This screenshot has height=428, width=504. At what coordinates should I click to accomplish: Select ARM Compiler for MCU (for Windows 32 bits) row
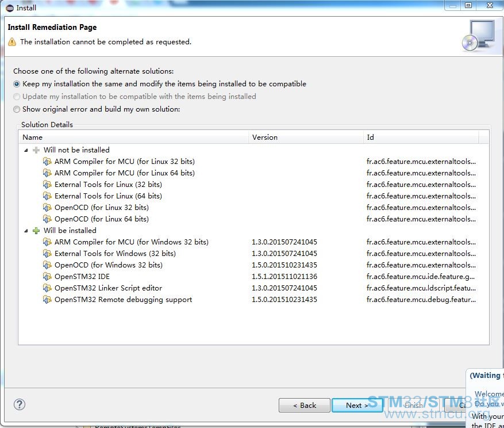point(254,242)
